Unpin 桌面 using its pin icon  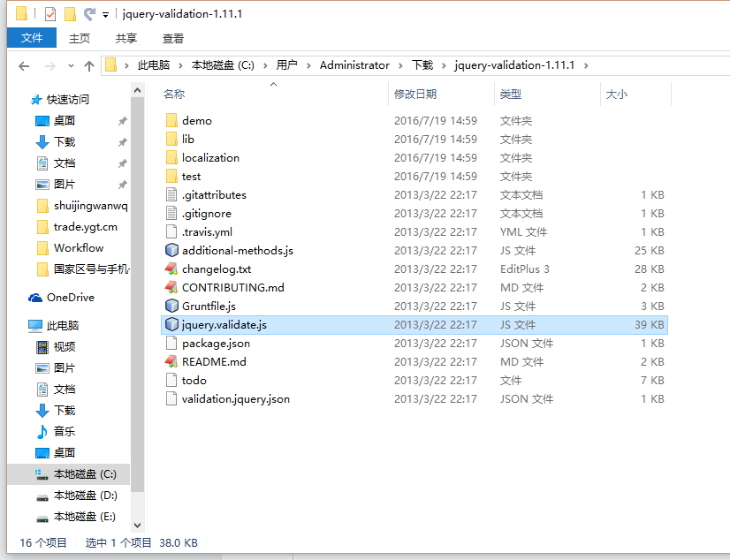coord(123,121)
